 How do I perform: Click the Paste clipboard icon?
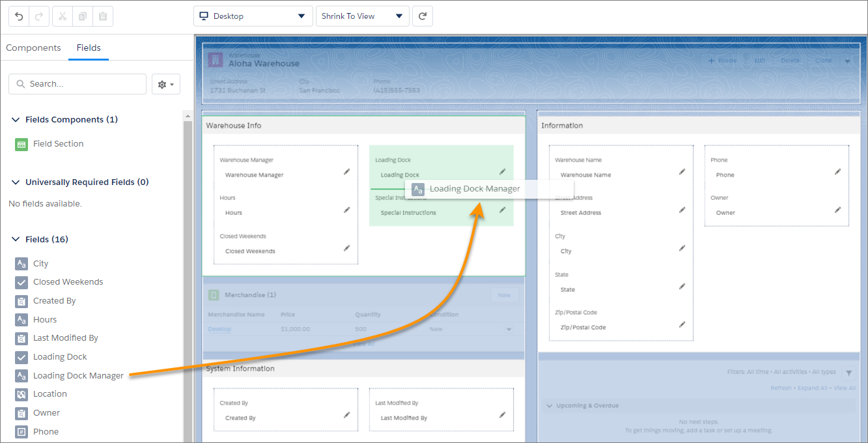tap(102, 16)
